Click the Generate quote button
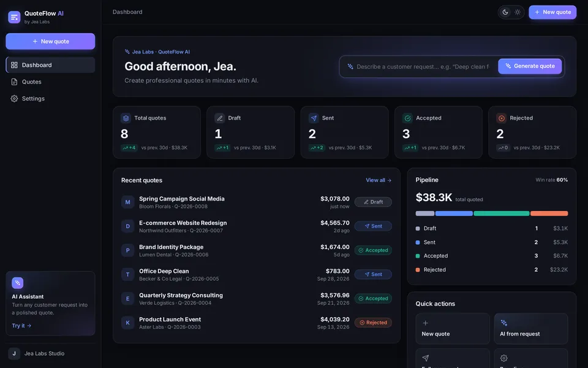This screenshot has height=368, width=588. coord(529,66)
